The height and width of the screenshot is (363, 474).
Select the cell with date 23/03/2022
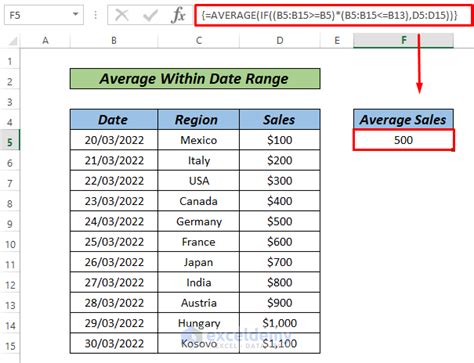(x=114, y=201)
